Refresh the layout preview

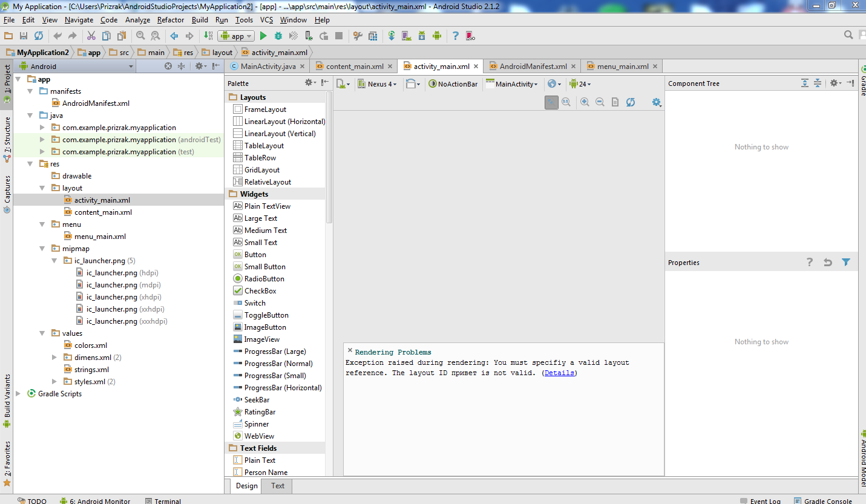pyautogui.click(x=631, y=102)
